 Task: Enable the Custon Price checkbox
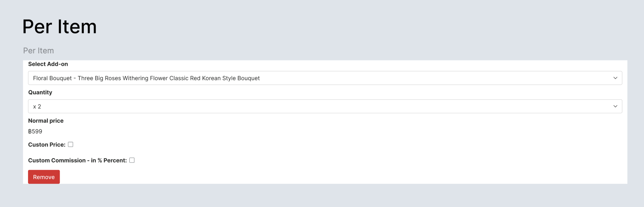(x=71, y=144)
